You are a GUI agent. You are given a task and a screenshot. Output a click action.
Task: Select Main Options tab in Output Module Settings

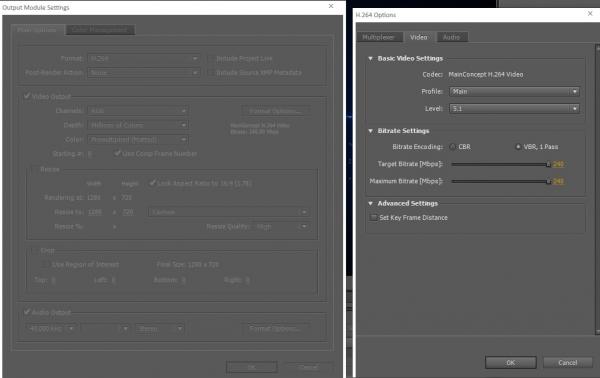coord(38,29)
